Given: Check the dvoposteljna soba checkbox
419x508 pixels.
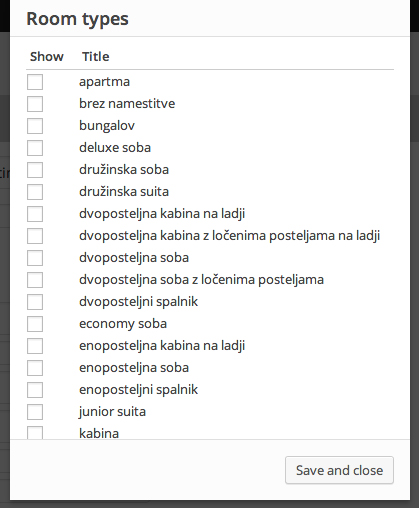Looking at the screenshot, I should pyautogui.click(x=35, y=258).
